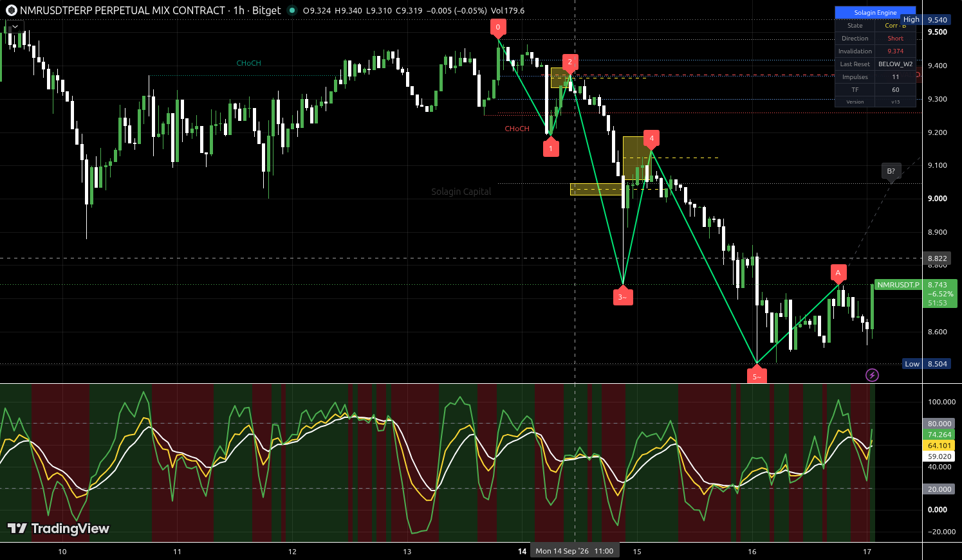
Task: Click the NMRUSDTPERP symbol title
Action: point(123,10)
